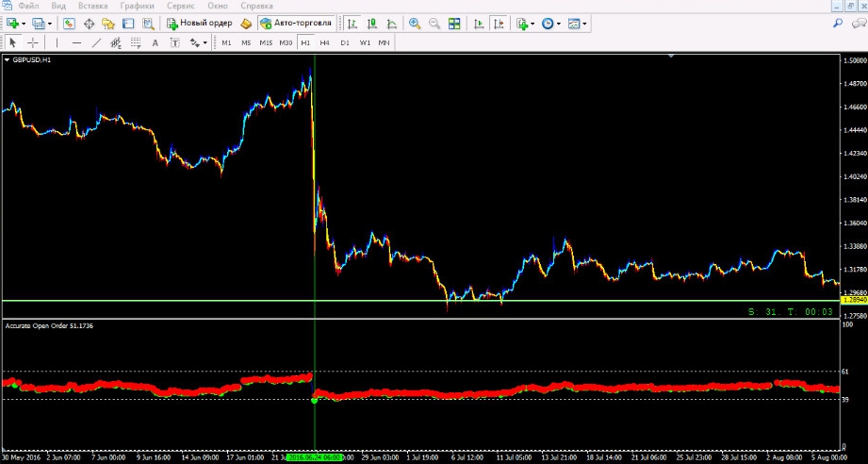
Task: Click the highlighted date marker on time axis
Action: pyautogui.click(x=314, y=457)
